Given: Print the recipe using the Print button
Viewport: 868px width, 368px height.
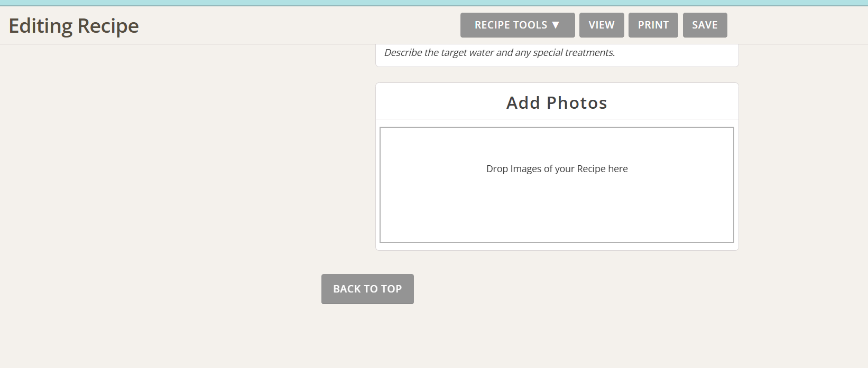Looking at the screenshot, I should click(653, 25).
